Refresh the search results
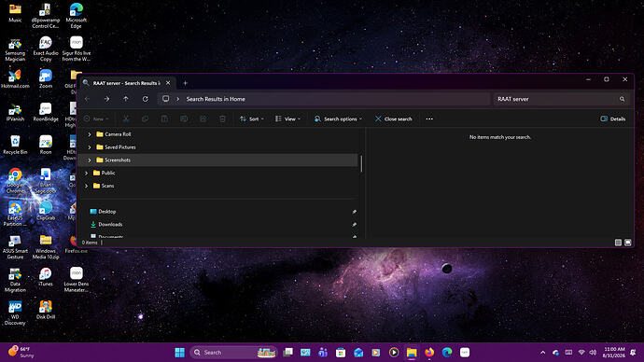This screenshot has height=362, width=644. (145, 99)
